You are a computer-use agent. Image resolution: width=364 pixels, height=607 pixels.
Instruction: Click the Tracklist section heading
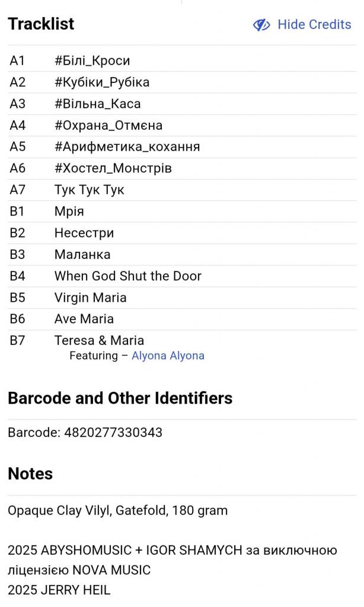pyautogui.click(x=41, y=24)
